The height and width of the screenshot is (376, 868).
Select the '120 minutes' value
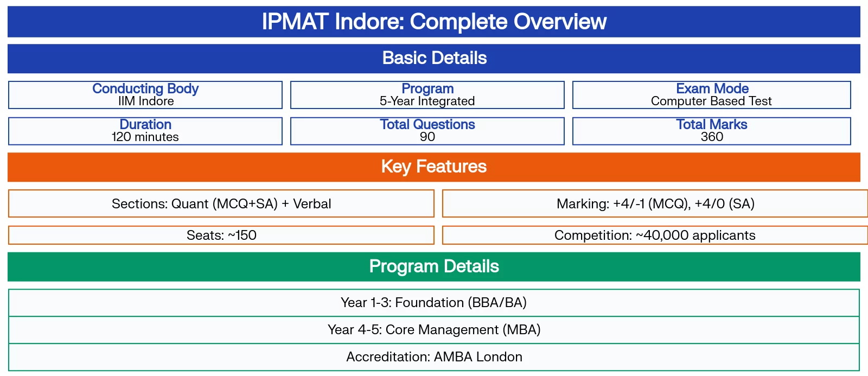coord(145,137)
